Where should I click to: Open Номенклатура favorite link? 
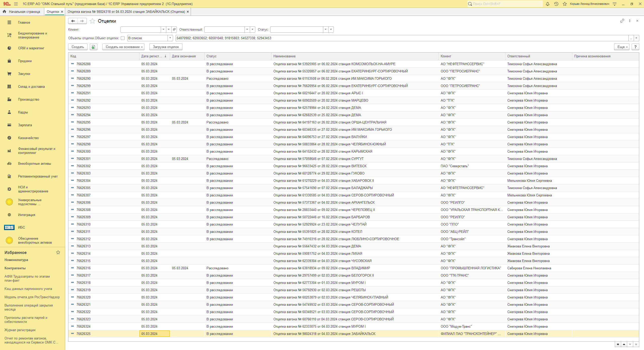(16, 260)
